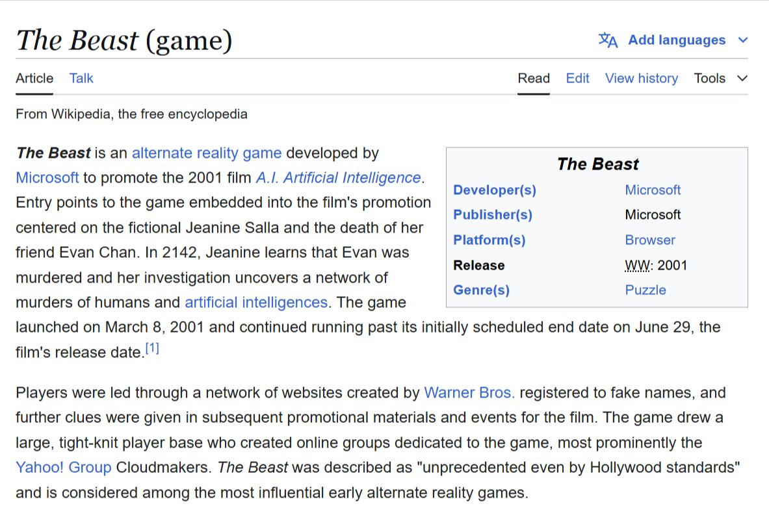Click the Genre(s) infobox label link
The image size is (769, 532).
[481, 290]
